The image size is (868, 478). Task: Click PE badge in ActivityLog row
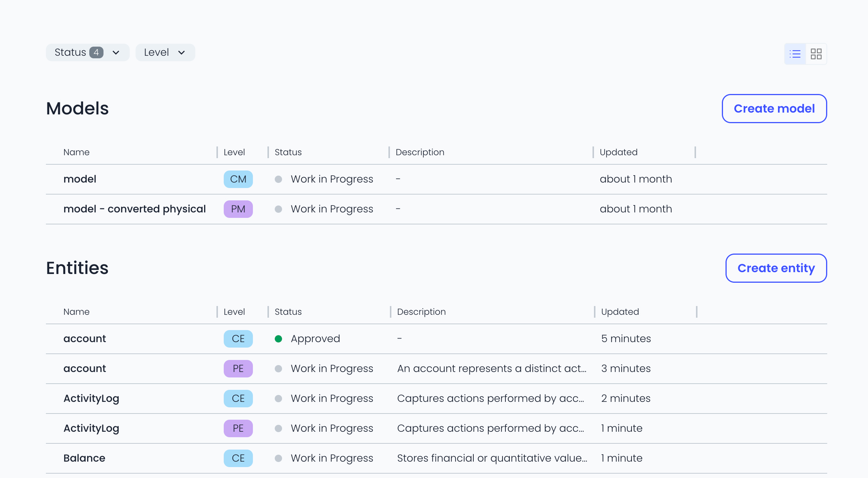(238, 428)
